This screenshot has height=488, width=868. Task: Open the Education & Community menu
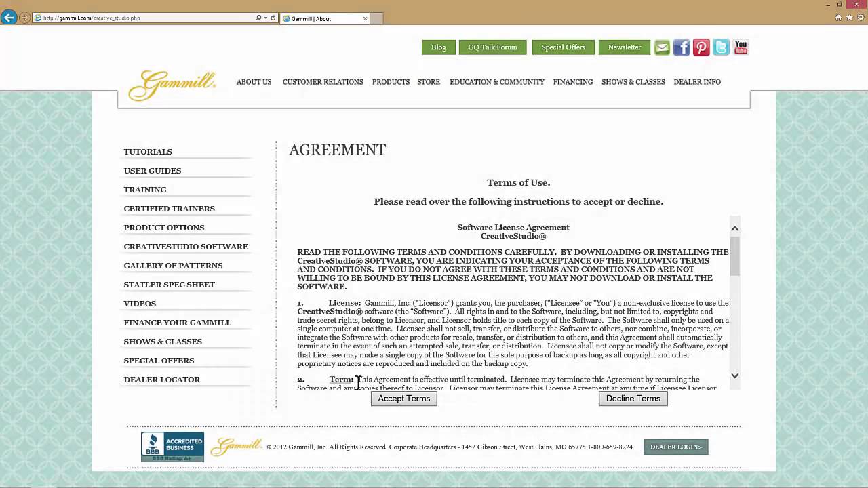point(496,82)
